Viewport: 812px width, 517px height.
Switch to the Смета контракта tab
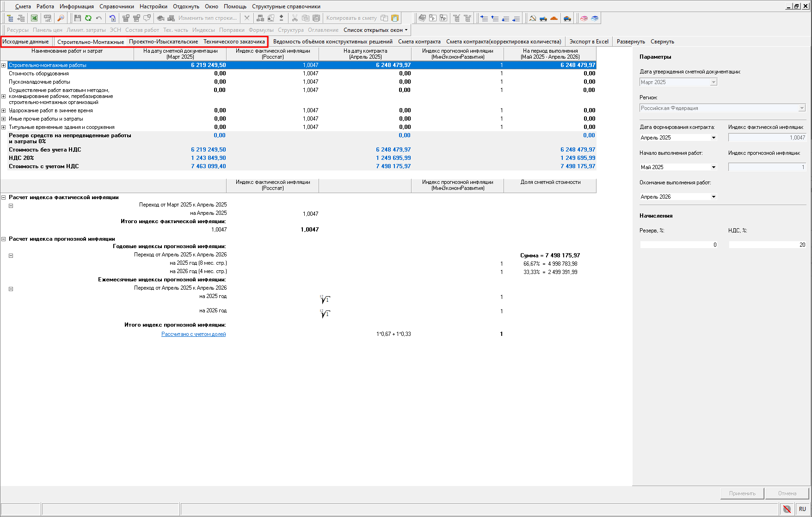point(419,42)
